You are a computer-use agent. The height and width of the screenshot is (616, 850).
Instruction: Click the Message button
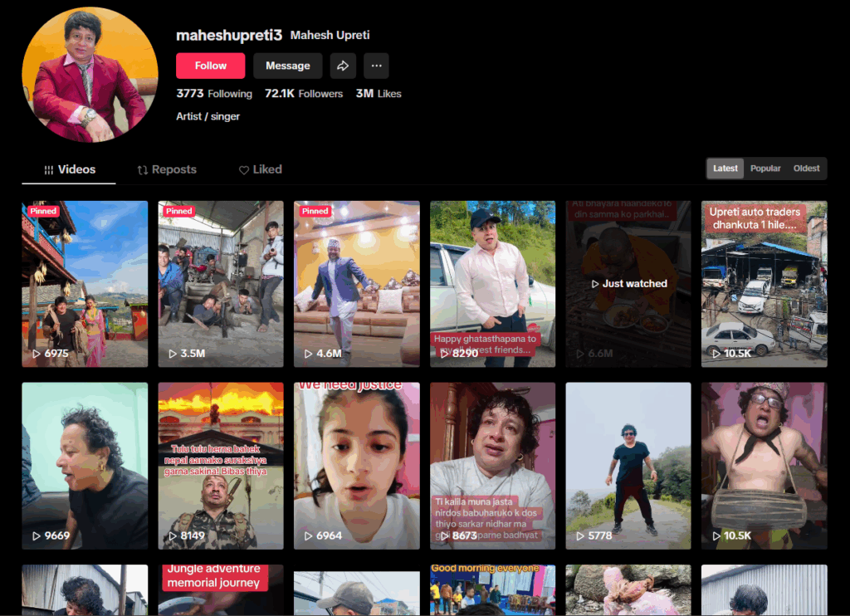287,66
